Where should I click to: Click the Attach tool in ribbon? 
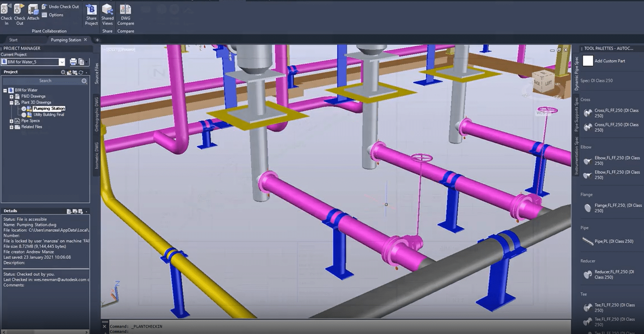33,9
